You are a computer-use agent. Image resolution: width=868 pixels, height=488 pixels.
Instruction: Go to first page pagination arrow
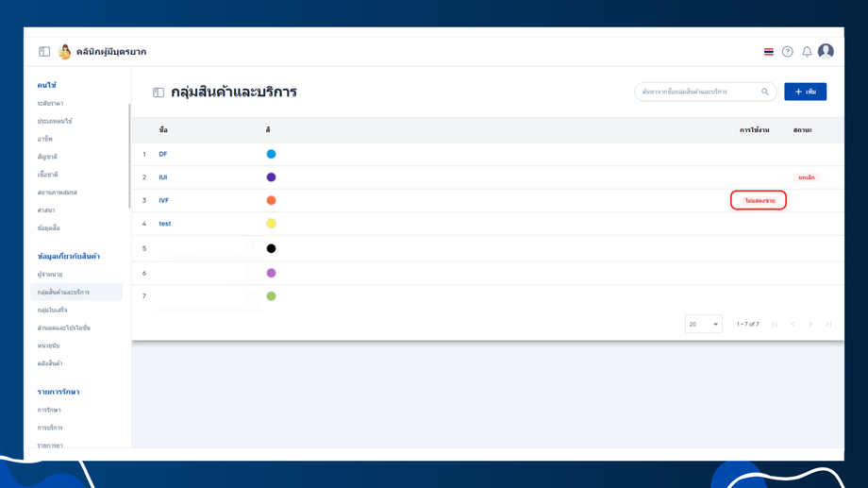click(x=775, y=324)
